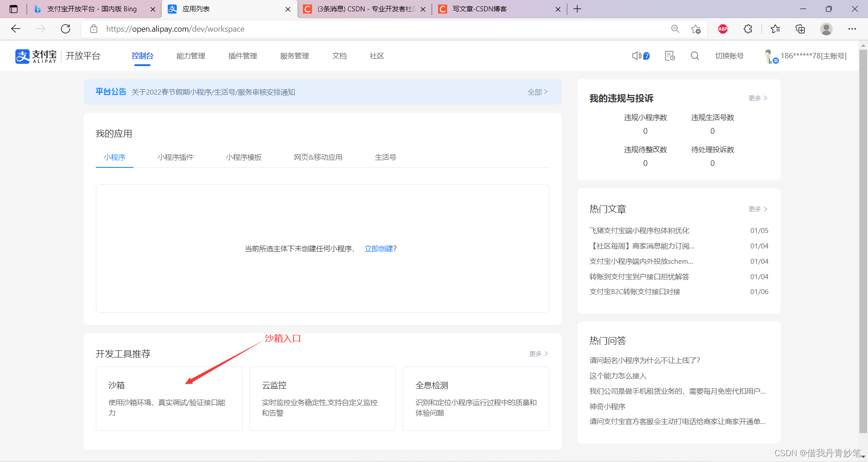The height and width of the screenshot is (462, 868).
Task: Open the 插件管理 nav item
Action: (x=243, y=56)
